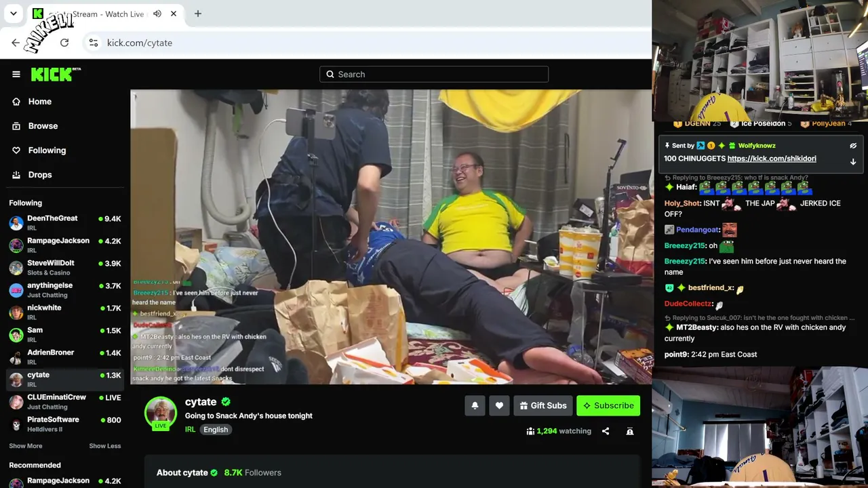Open DeenTheGreat's channel
The width and height of the screenshot is (868, 488).
click(x=65, y=223)
